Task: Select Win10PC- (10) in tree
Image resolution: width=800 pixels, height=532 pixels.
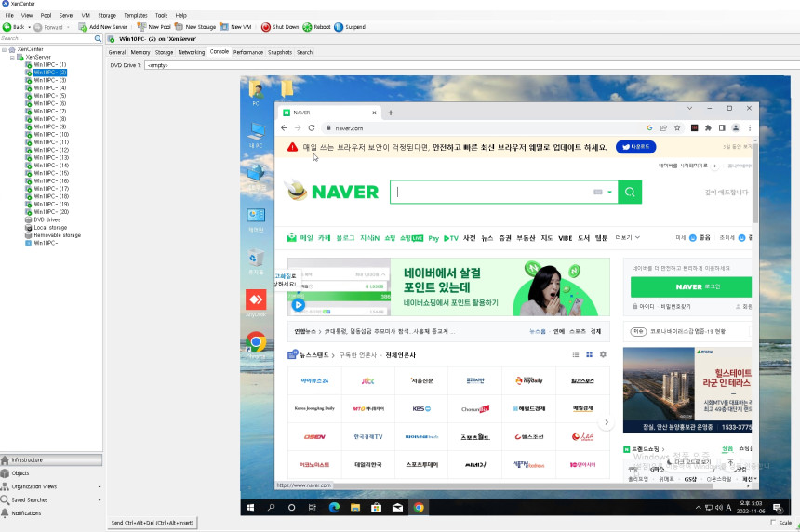Action: point(51,135)
